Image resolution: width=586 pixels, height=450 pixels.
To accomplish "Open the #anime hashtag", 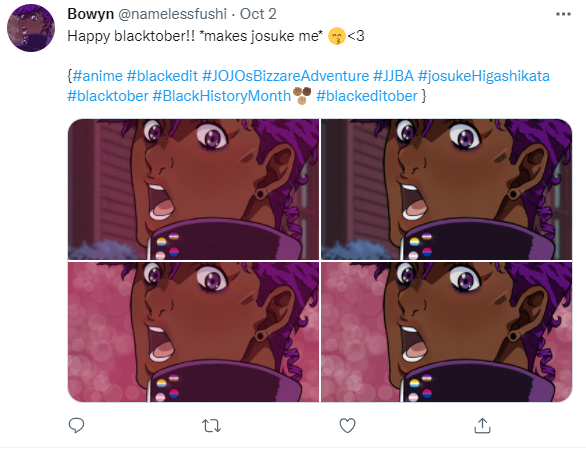I will pos(98,76).
